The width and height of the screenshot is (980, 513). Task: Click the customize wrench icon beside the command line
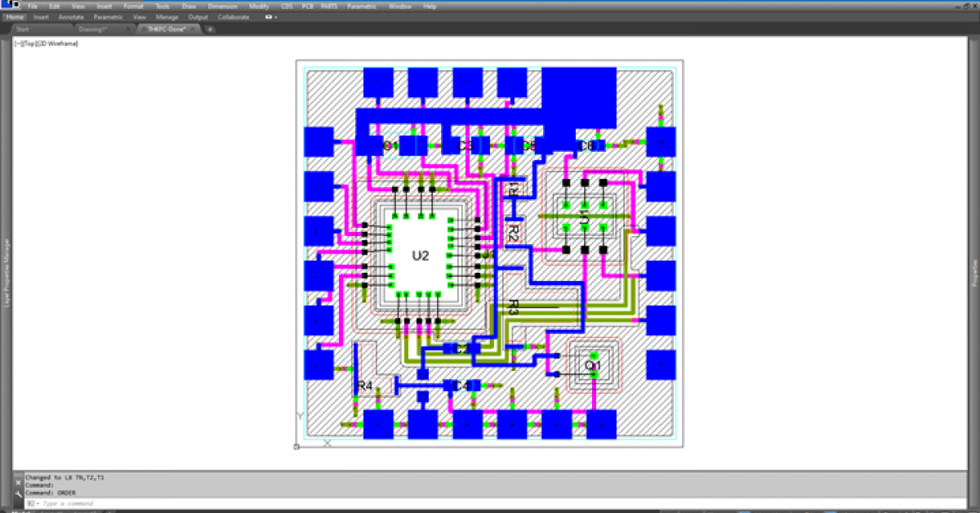click(x=19, y=493)
